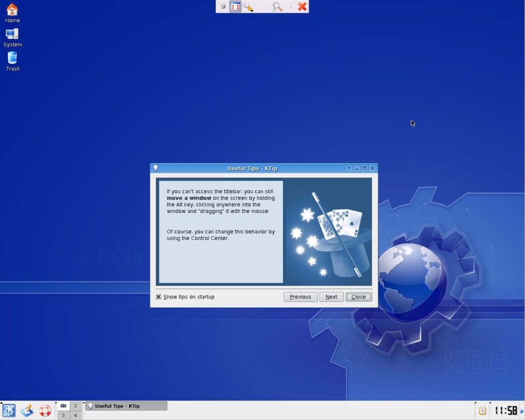The image size is (525, 420).
Task: Close the KTip dialog via Close button
Action: click(358, 297)
